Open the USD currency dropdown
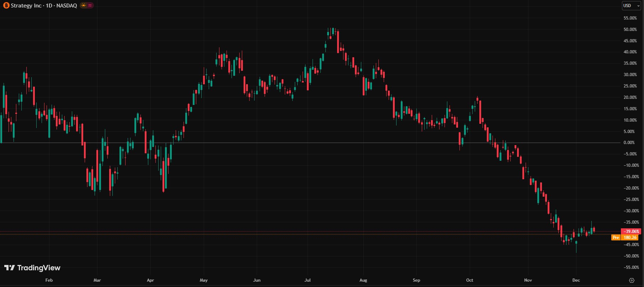Screen dimensions: 644x287 pyautogui.click(x=631, y=6)
